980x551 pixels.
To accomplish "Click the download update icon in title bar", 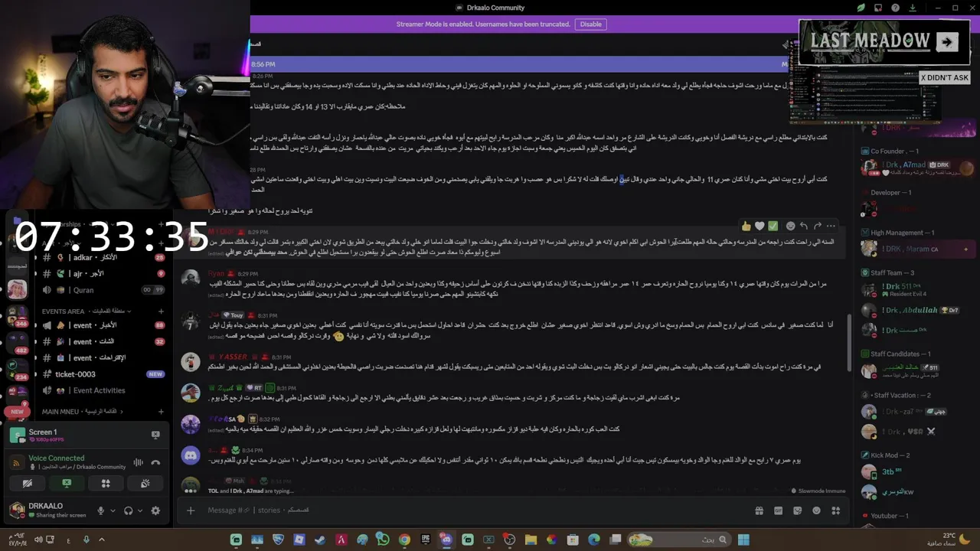I will (x=912, y=8).
